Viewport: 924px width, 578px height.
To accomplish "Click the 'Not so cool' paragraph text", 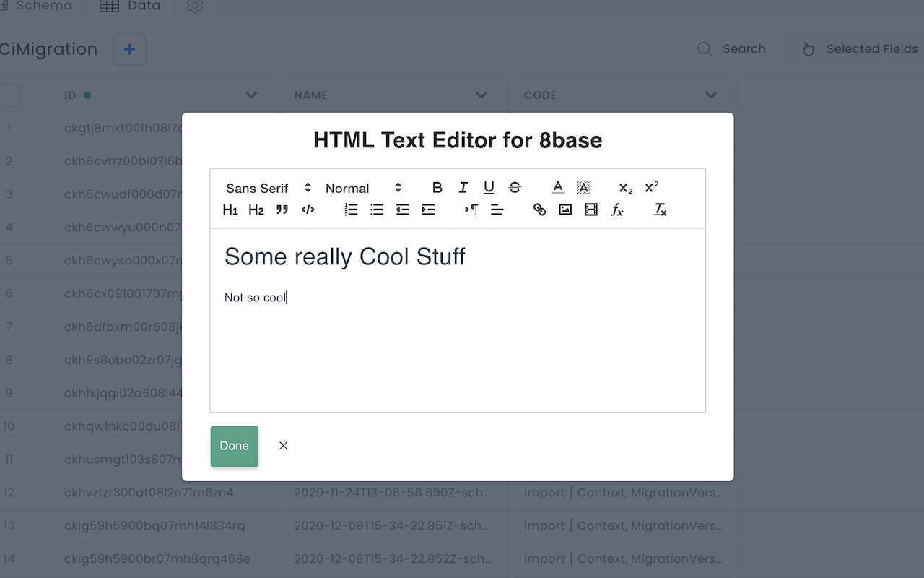I will click(x=256, y=298).
